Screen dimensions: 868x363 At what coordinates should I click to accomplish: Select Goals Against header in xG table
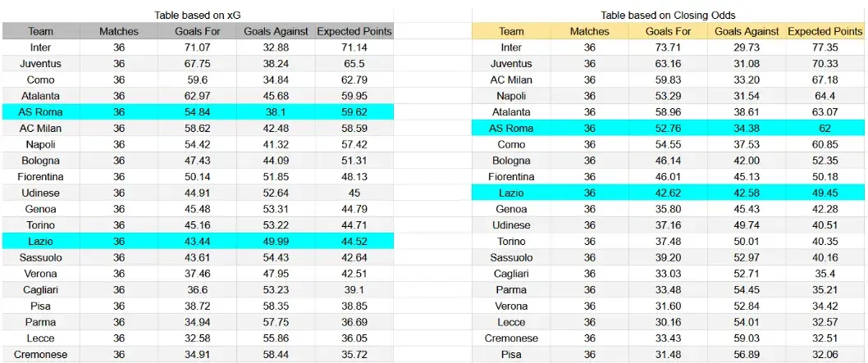point(276,31)
